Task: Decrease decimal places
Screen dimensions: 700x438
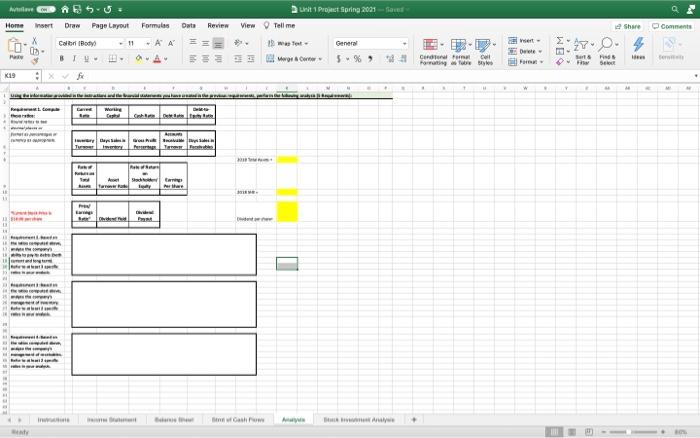Action: [404, 58]
